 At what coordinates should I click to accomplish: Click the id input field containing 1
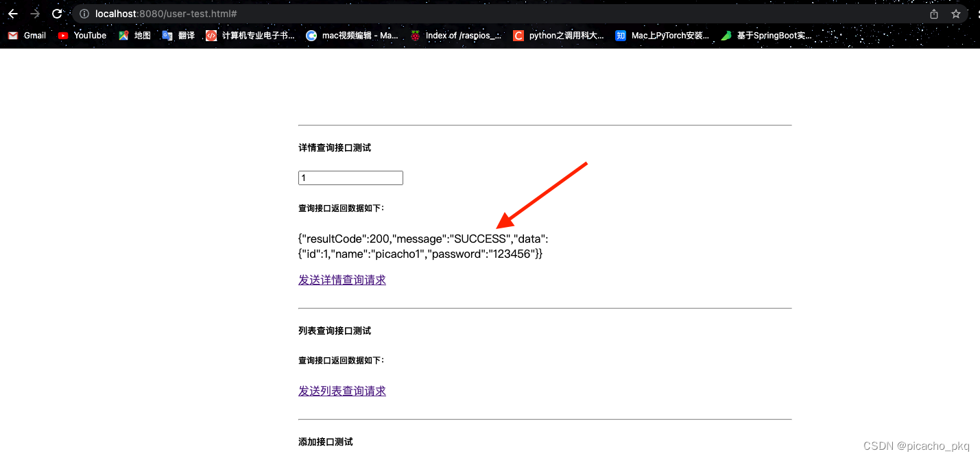(350, 178)
